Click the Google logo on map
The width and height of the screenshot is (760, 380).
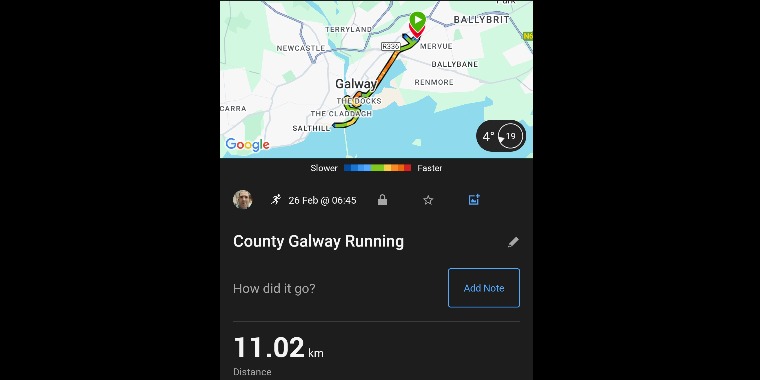[248, 145]
